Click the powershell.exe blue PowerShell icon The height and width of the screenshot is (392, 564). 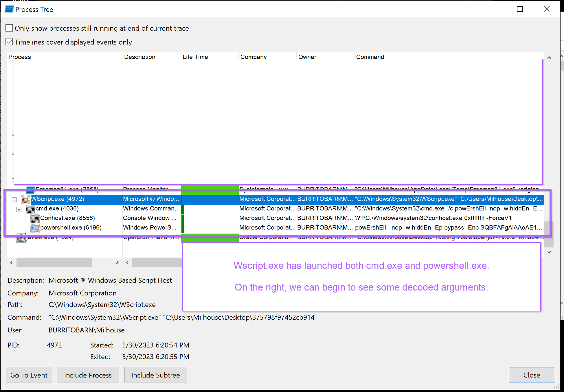(35, 228)
